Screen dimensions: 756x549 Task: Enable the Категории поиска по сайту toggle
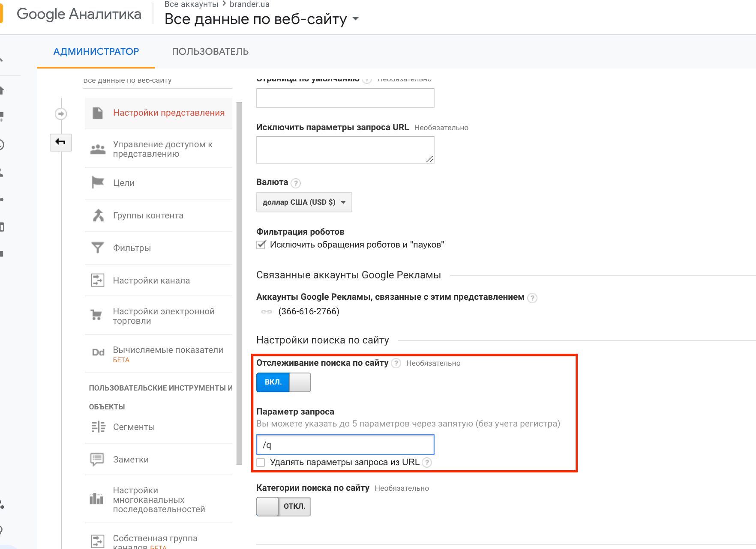[x=284, y=507]
